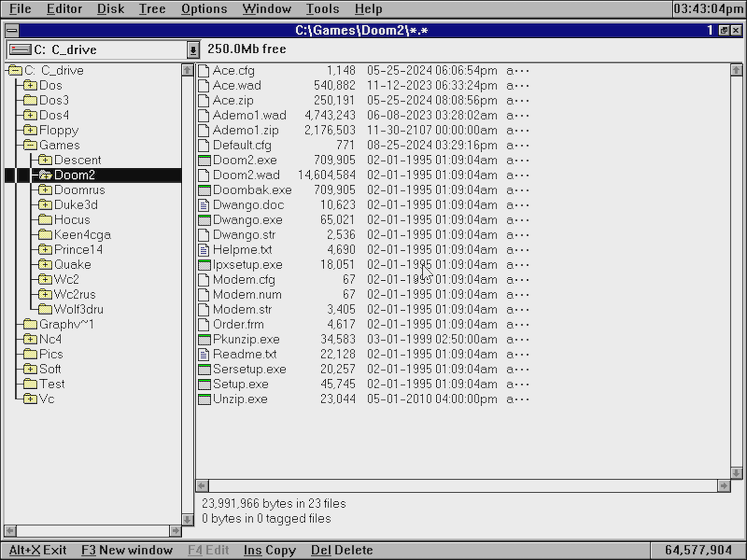This screenshot has width=747, height=560.
Task: Click the Dwango.doc document icon
Action: point(204,205)
